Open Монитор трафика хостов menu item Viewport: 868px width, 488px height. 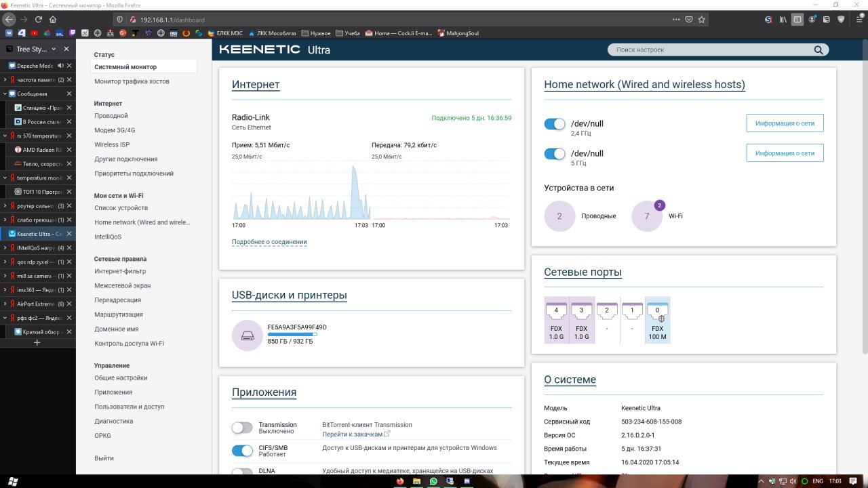132,81
